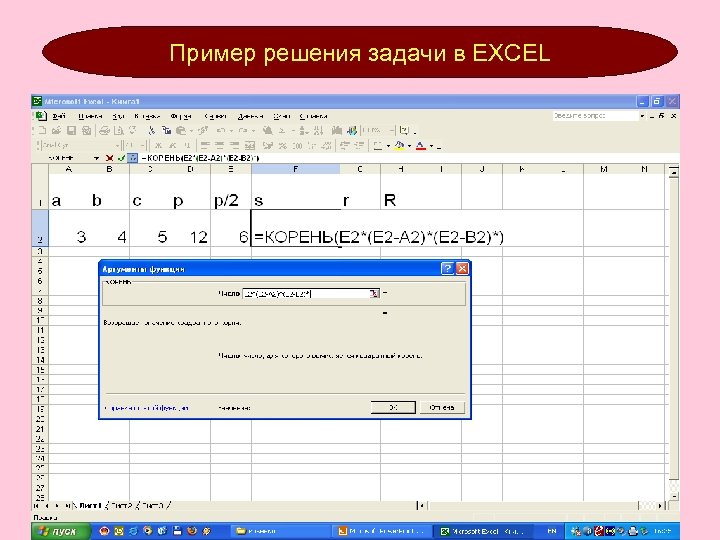The image size is (720, 540).
Task: Open the help link for this function
Action: click(146, 408)
